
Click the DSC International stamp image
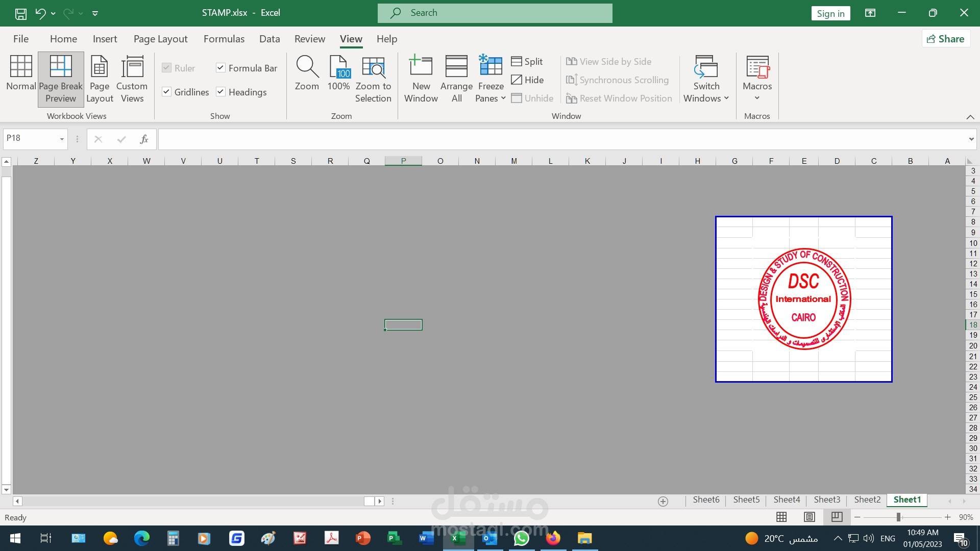tap(804, 299)
